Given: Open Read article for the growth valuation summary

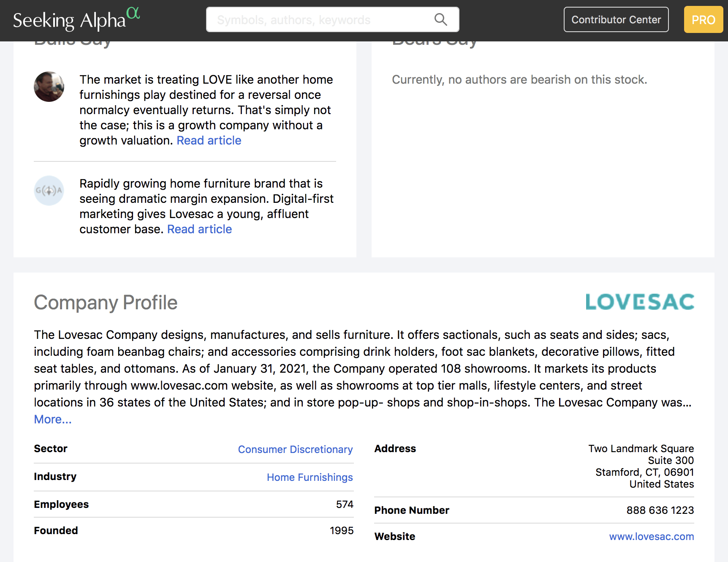Looking at the screenshot, I should [x=209, y=141].
